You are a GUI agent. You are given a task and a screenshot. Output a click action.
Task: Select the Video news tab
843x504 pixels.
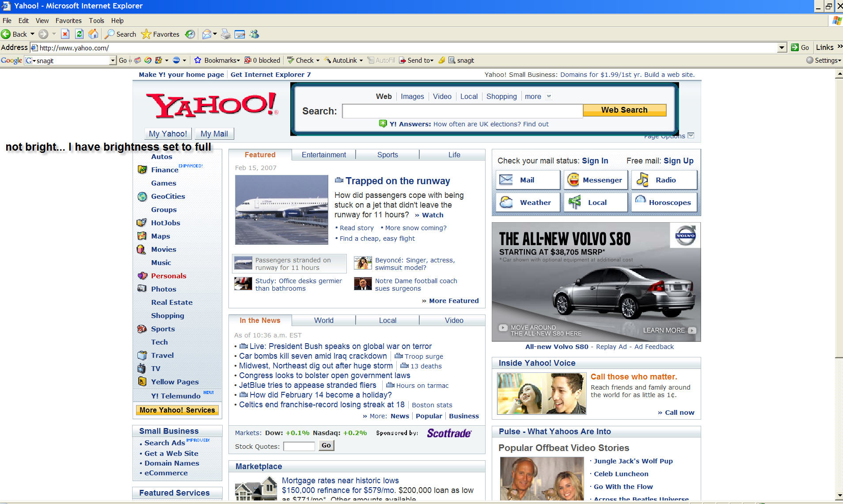[x=454, y=320]
